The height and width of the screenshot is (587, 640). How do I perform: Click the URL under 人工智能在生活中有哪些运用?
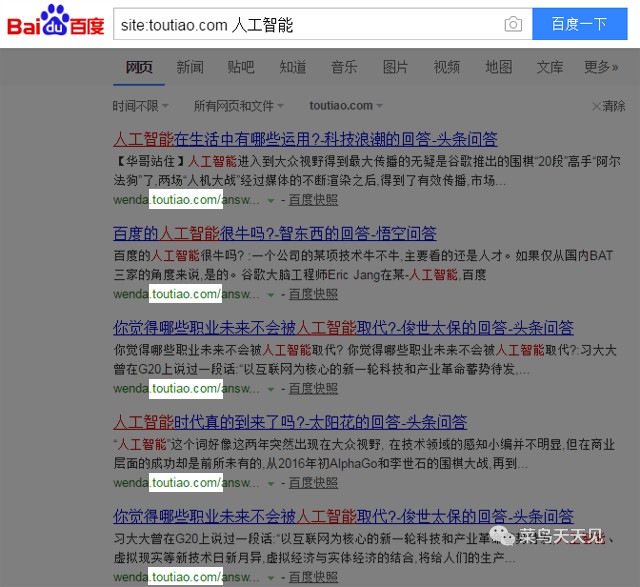[186, 200]
